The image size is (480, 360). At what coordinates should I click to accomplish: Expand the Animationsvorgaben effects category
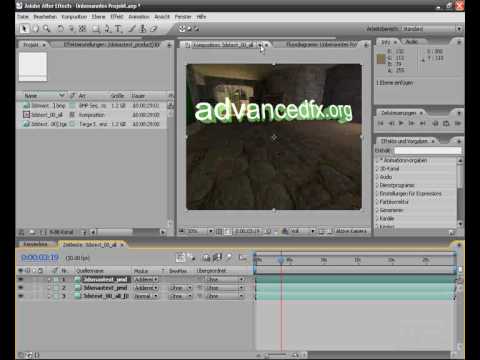click(x=378, y=160)
